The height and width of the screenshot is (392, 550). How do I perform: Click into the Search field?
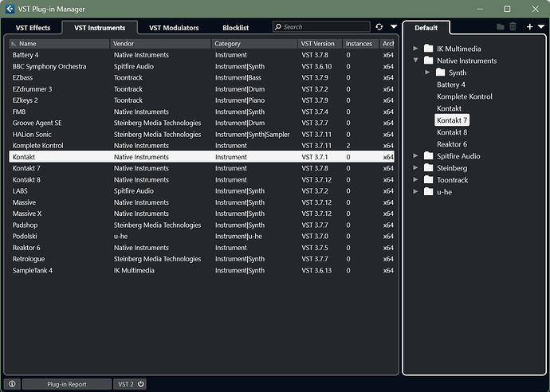321,26
